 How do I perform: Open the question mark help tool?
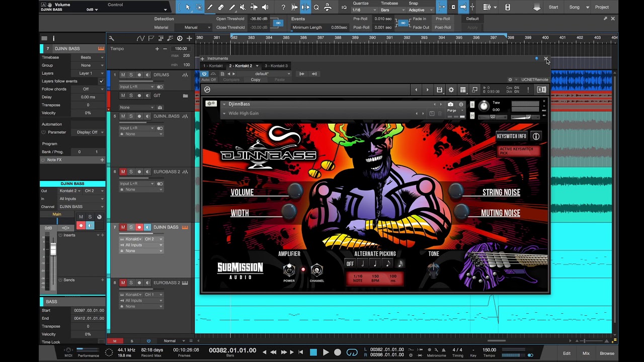pyautogui.click(x=283, y=7)
